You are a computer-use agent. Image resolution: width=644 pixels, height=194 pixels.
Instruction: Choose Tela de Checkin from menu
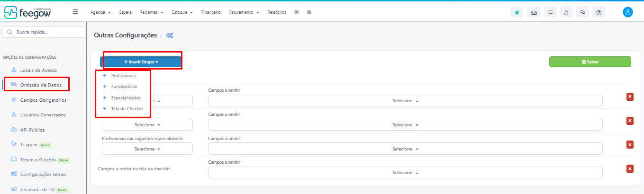coord(123,108)
